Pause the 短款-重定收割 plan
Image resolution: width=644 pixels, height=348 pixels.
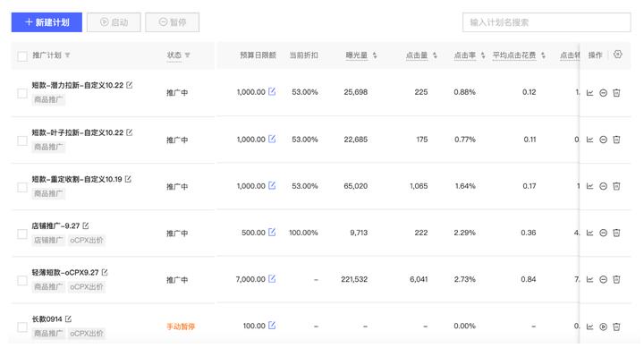tap(604, 186)
